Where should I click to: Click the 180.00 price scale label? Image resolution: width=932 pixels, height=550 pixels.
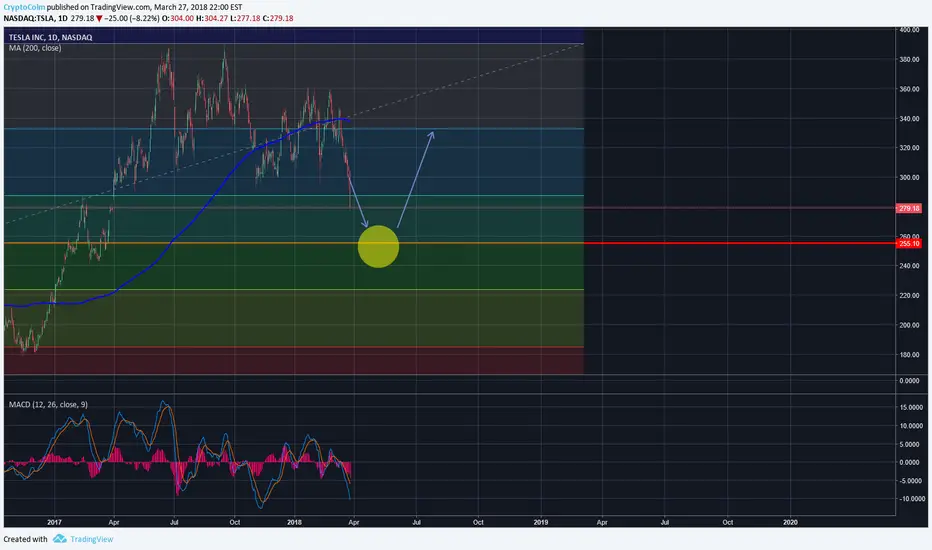pos(909,355)
